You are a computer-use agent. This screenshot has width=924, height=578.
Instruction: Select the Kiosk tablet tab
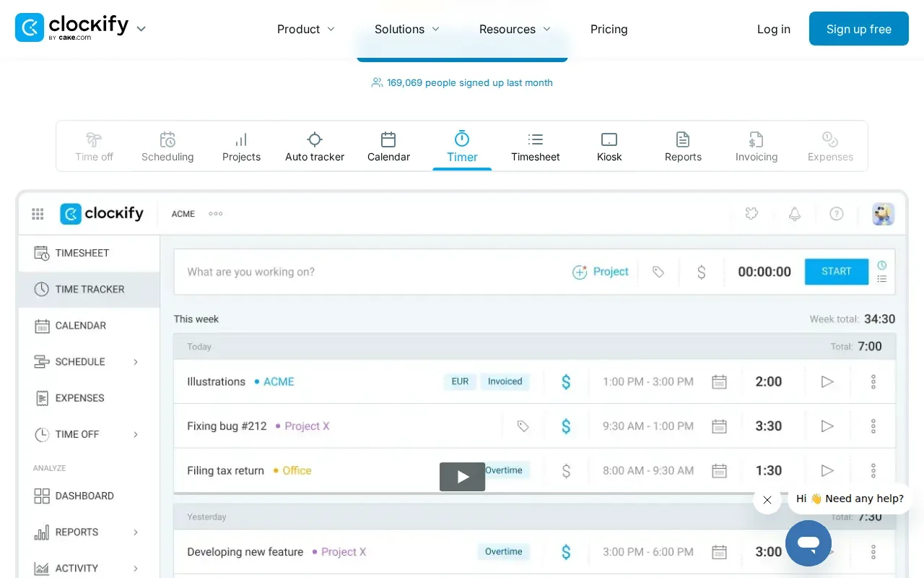[x=609, y=147]
